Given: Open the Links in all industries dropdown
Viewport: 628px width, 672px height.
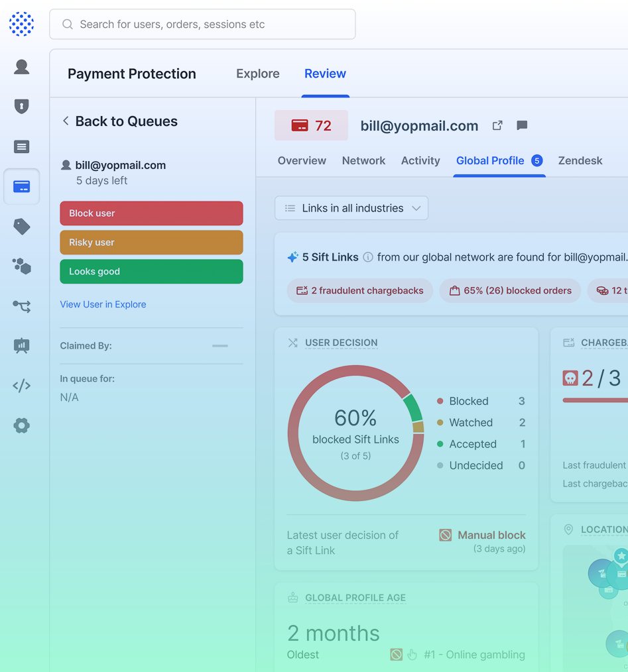Looking at the screenshot, I should pos(351,208).
